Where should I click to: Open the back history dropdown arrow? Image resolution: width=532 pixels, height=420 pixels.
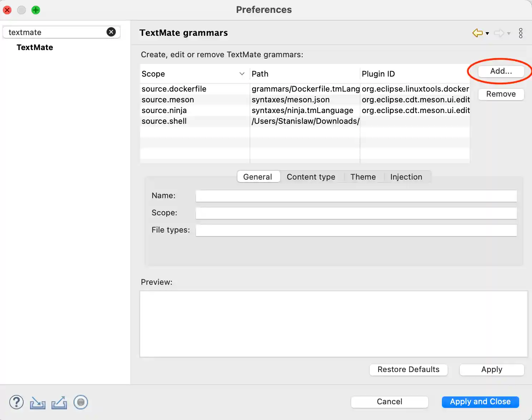[x=487, y=33]
